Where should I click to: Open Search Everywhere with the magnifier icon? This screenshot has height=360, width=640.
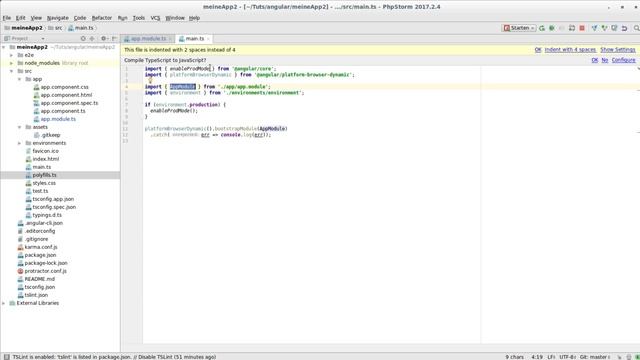tap(636, 28)
